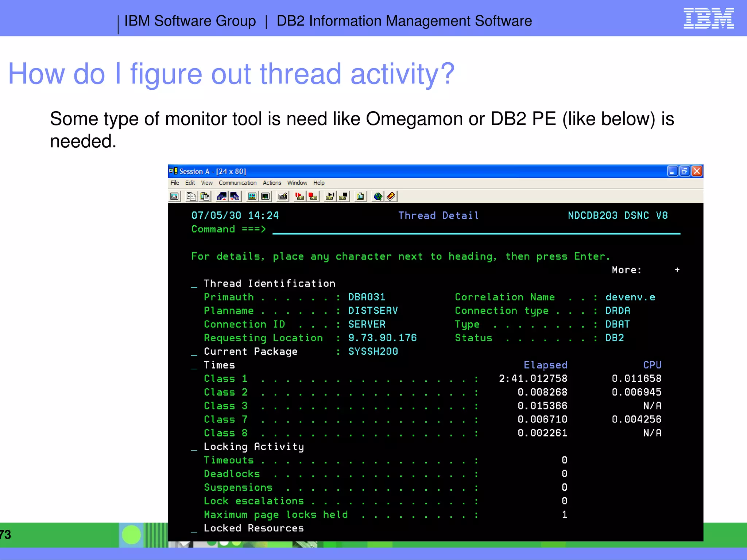Select the field beside Thread Identification heading
Viewport: 747px width, 560px height.
tap(194, 284)
